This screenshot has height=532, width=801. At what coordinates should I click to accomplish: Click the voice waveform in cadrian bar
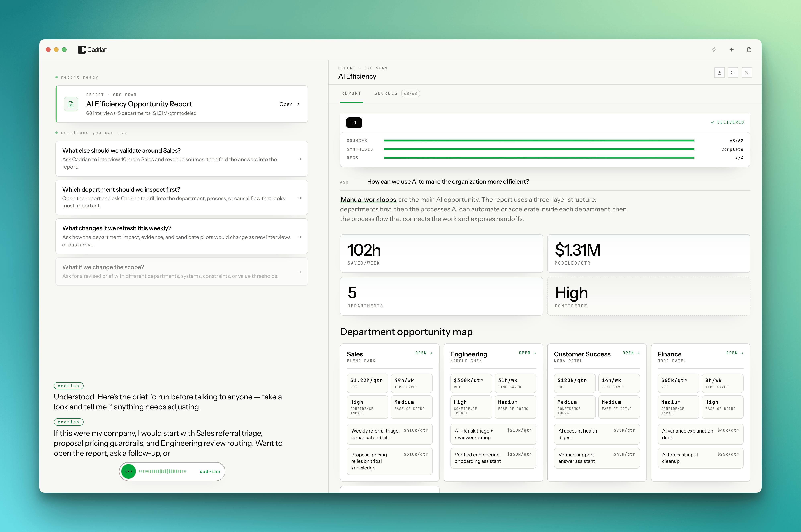[163, 471]
